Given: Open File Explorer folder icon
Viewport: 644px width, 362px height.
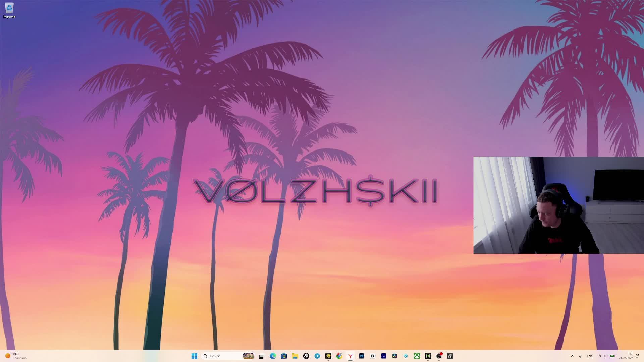Looking at the screenshot, I should pyautogui.click(x=295, y=356).
